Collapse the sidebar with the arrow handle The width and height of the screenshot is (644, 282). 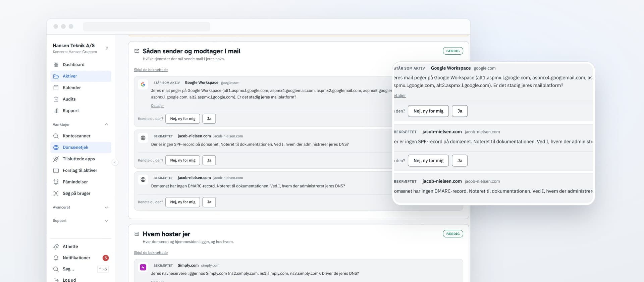115,162
